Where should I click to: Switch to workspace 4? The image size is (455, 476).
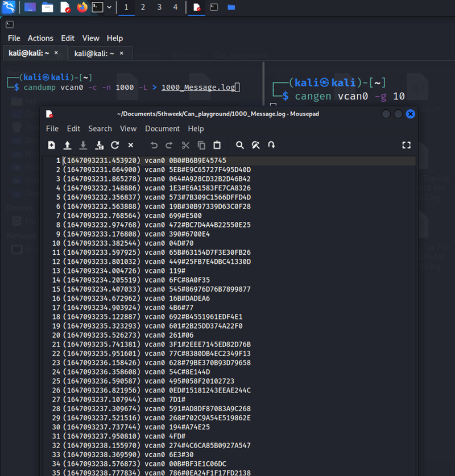coord(175,7)
